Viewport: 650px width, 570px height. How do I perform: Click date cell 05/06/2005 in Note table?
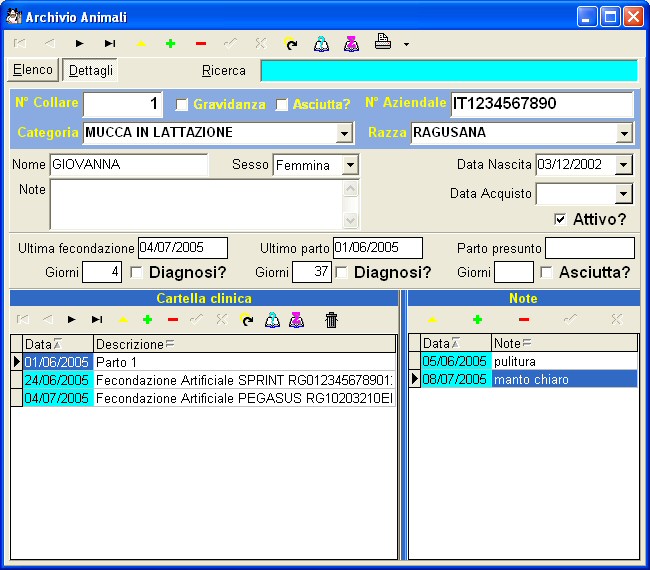tap(456, 361)
